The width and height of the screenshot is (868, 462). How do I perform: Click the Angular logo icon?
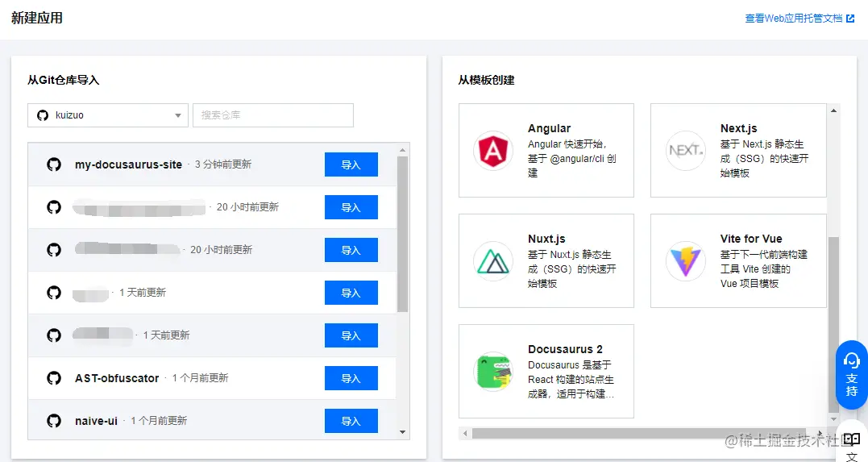493,150
